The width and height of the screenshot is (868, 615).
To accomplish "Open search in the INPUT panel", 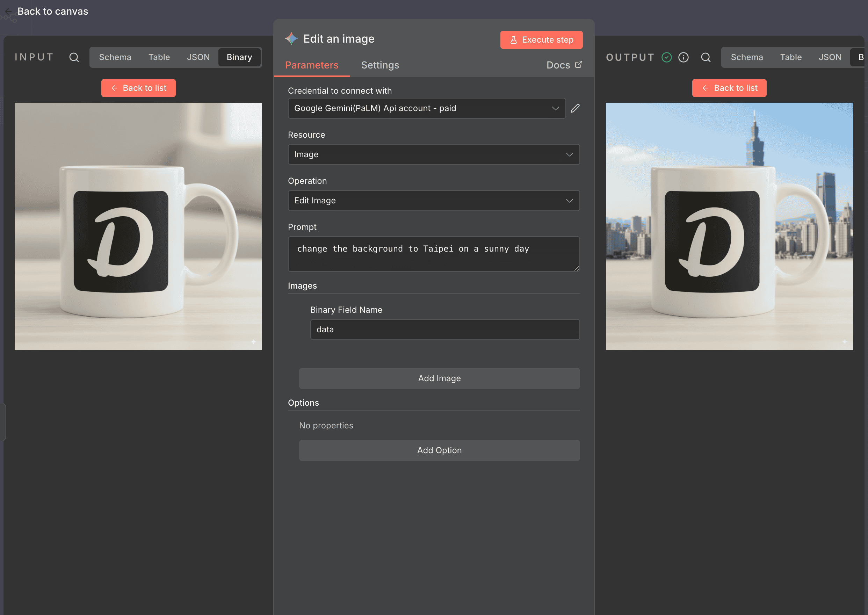I will (74, 57).
